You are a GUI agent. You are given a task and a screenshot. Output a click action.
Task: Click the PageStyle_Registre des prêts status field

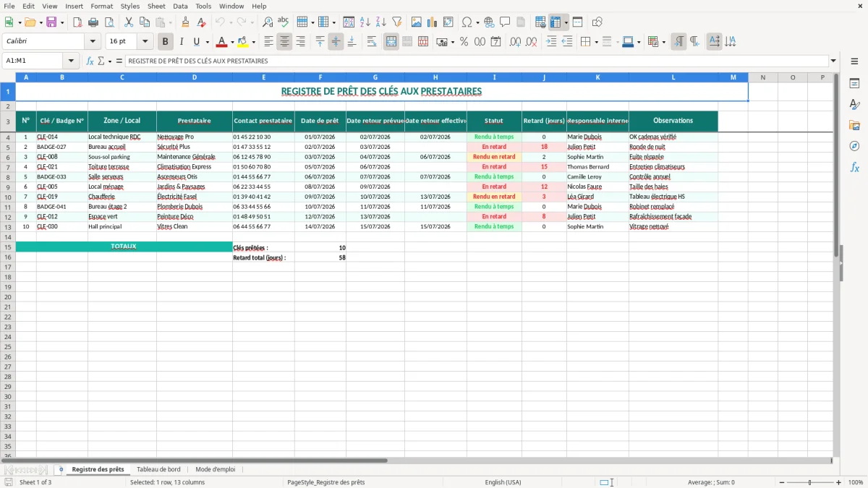point(325,482)
